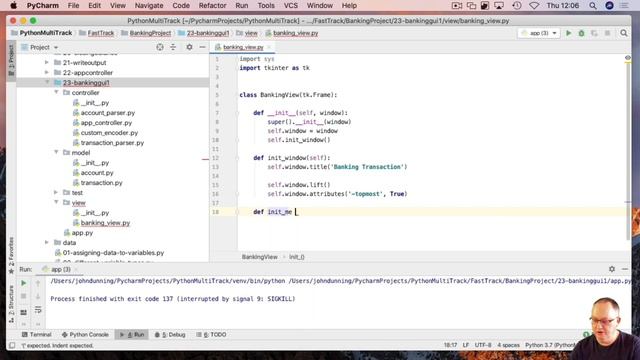Collapse the 23-bankinggui1 folder
Image resolution: width=640 pixels, height=360 pixels.
pyautogui.click(x=47, y=82)
